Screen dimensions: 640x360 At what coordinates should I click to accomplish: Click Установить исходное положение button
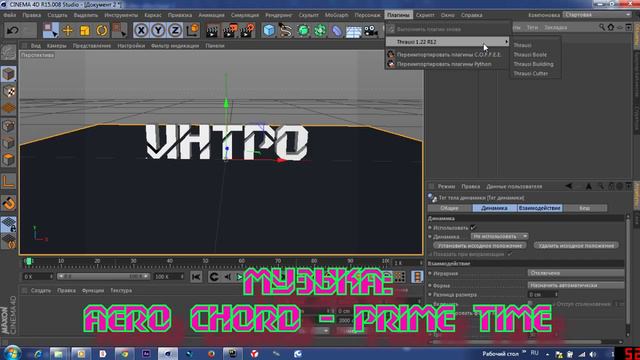click(480, 246)
